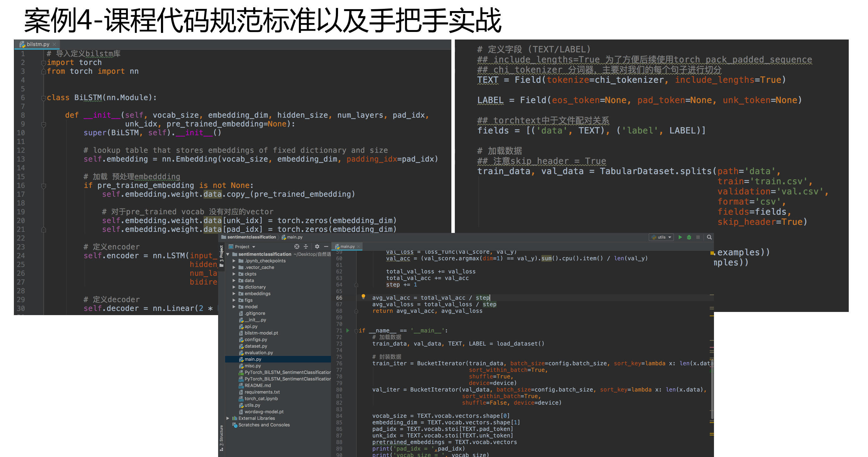Toggle code fold marker at line 71

(x=356, y=331)
